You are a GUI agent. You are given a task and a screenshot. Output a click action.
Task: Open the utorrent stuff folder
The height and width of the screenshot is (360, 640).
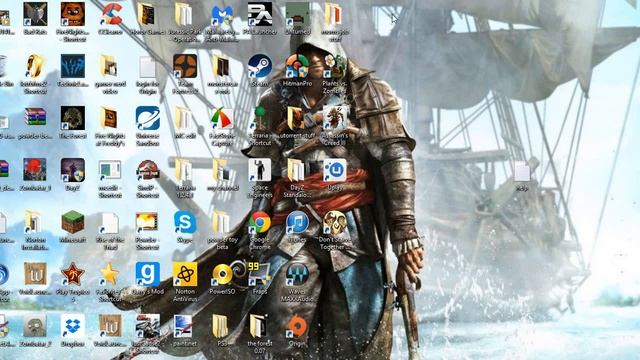click(x=297, y=118)
